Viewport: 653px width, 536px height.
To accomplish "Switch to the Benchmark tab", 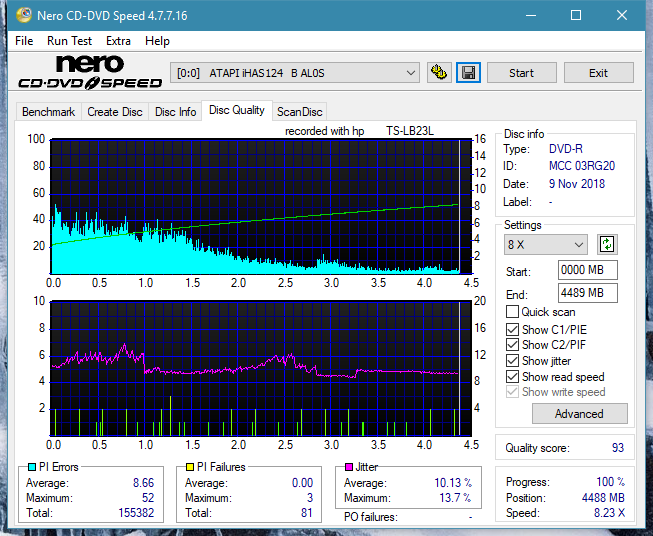I will [48, 112].
